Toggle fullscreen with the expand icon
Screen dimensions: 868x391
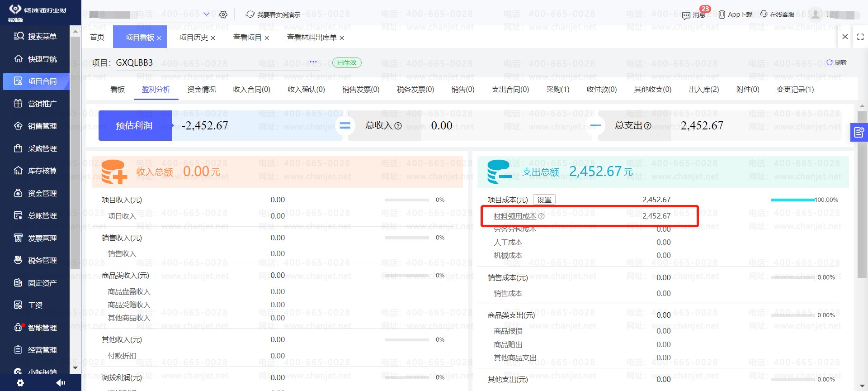click(x=860, y=37)
